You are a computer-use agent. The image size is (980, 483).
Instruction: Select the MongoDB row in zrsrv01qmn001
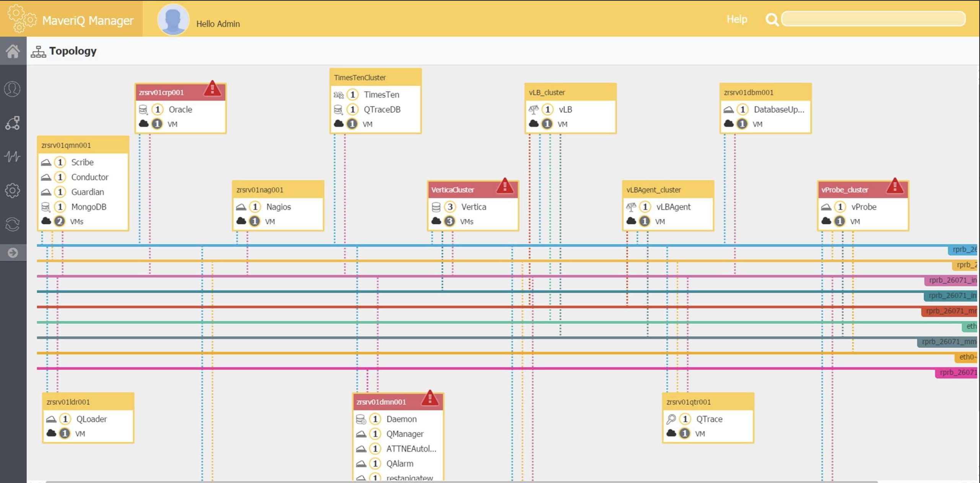point(88,207)
